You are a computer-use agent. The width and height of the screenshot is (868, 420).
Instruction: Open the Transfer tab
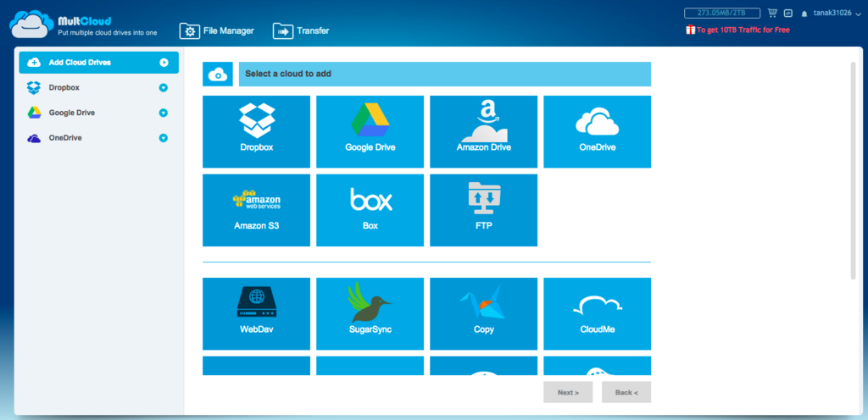[301, 31]
